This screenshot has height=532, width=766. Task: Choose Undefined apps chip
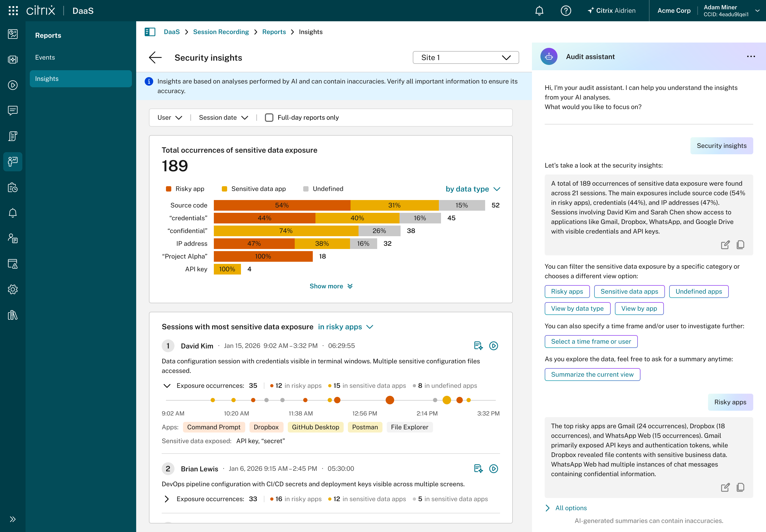click(698, 291)
